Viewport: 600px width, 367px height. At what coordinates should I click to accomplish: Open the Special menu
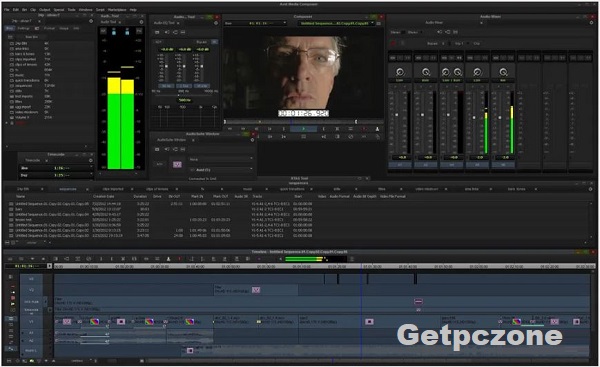coord(59,10)
